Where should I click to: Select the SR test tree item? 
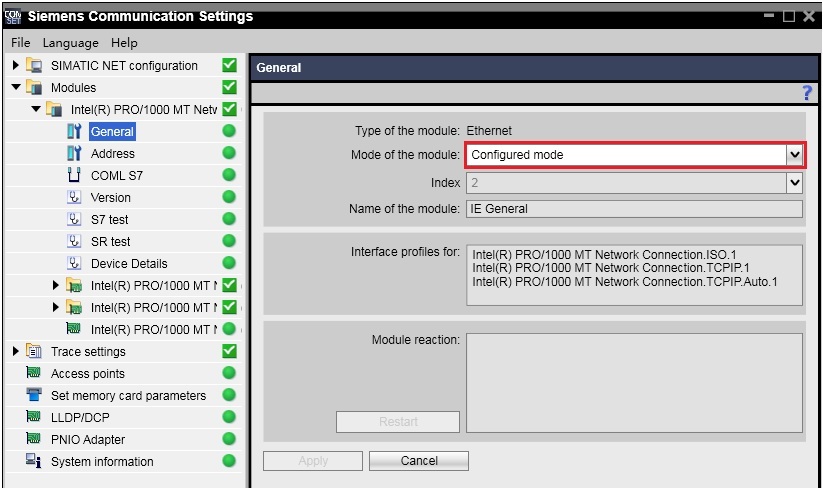coord(110,241)
